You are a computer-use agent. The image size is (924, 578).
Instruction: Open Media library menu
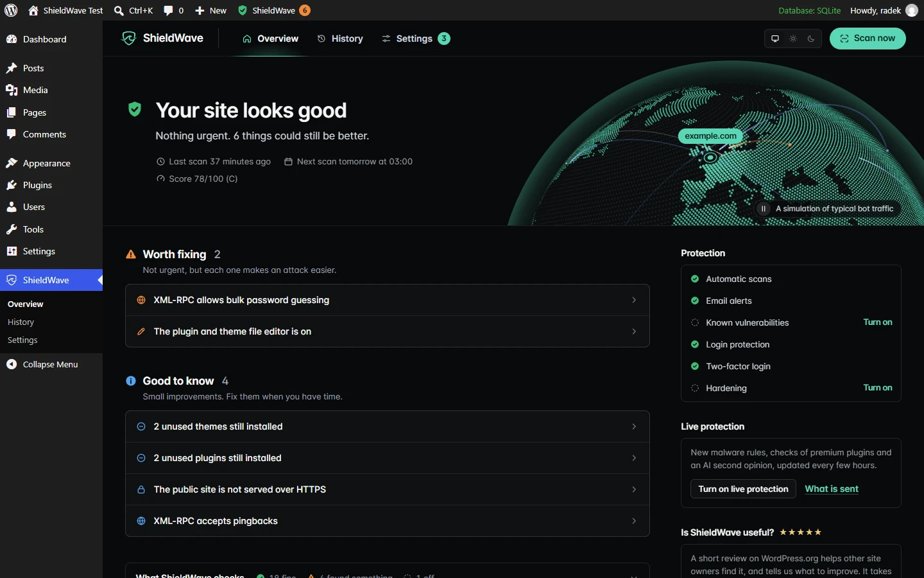point(51,90)
